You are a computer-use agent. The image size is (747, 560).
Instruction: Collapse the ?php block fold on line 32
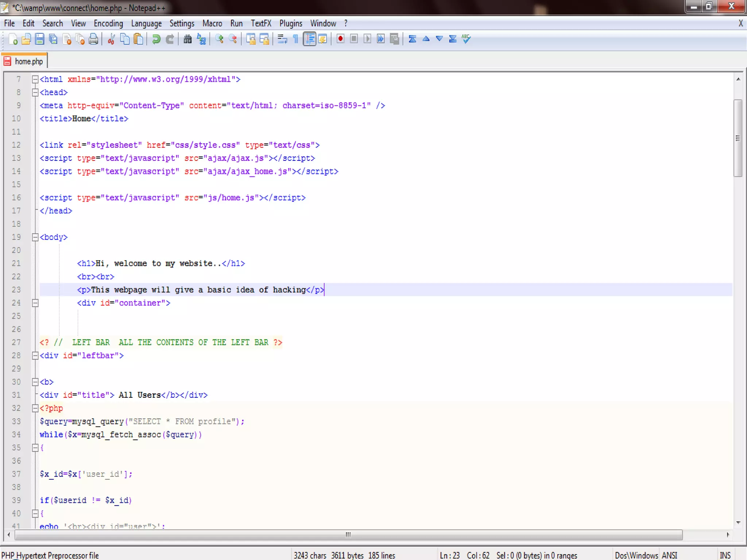click(x=35, y=408)
